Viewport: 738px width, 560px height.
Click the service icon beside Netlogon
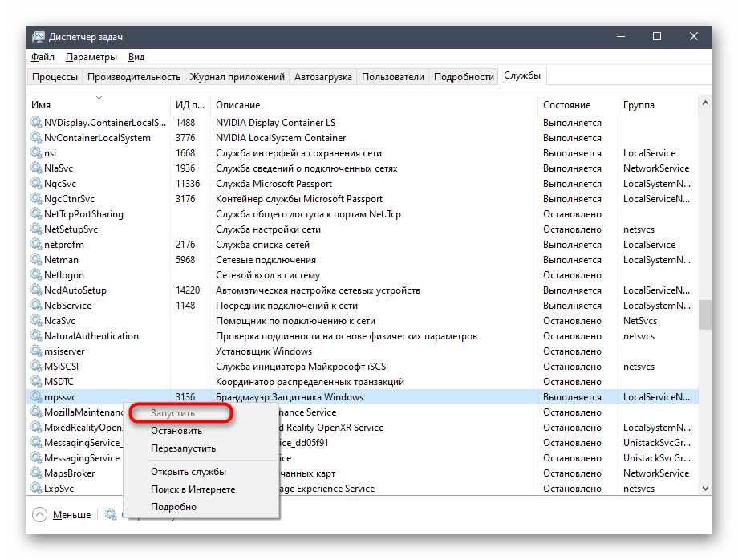[x=36, y=275]
